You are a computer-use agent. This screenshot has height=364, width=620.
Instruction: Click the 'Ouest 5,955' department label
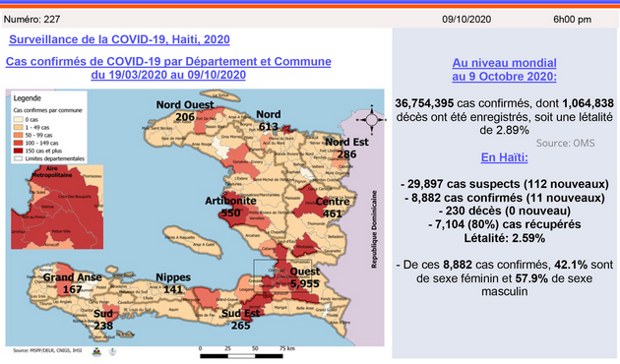305,277
